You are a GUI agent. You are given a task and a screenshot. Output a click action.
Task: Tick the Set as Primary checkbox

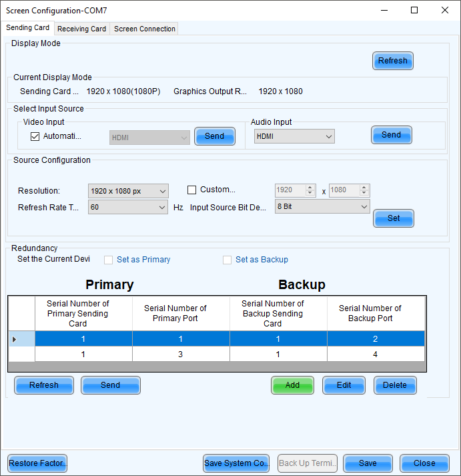pos(108,260)
